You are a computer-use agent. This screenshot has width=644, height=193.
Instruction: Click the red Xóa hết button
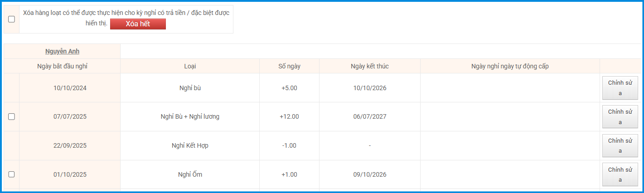pyautogui.click(x=138, y=24)
